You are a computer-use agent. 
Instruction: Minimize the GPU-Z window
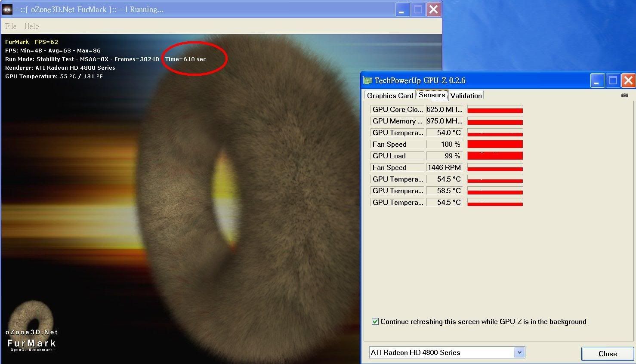(597, 80)
